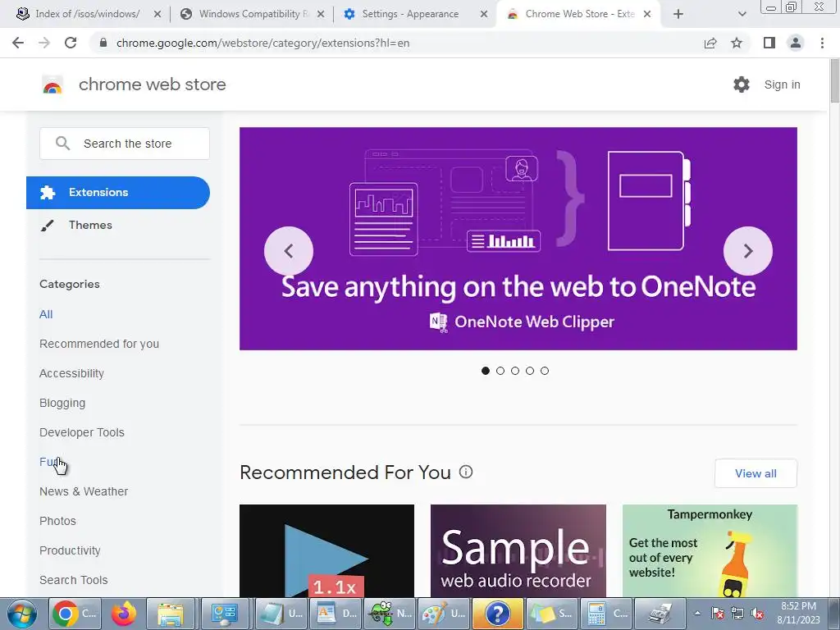Open Windows Explorer folder in taskbar
The height and width of the screenshot is (630, 840).
(x=171, y=614)
